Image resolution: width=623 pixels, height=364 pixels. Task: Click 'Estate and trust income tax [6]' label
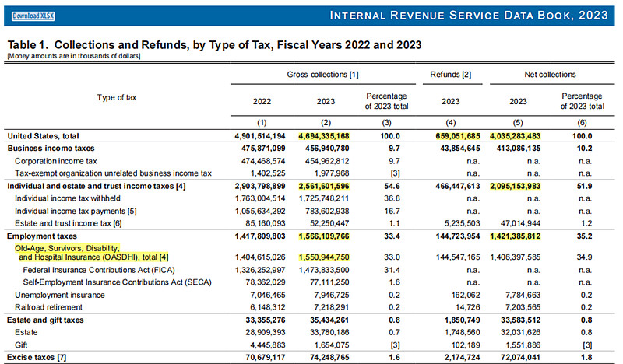(x=69, y=223)
